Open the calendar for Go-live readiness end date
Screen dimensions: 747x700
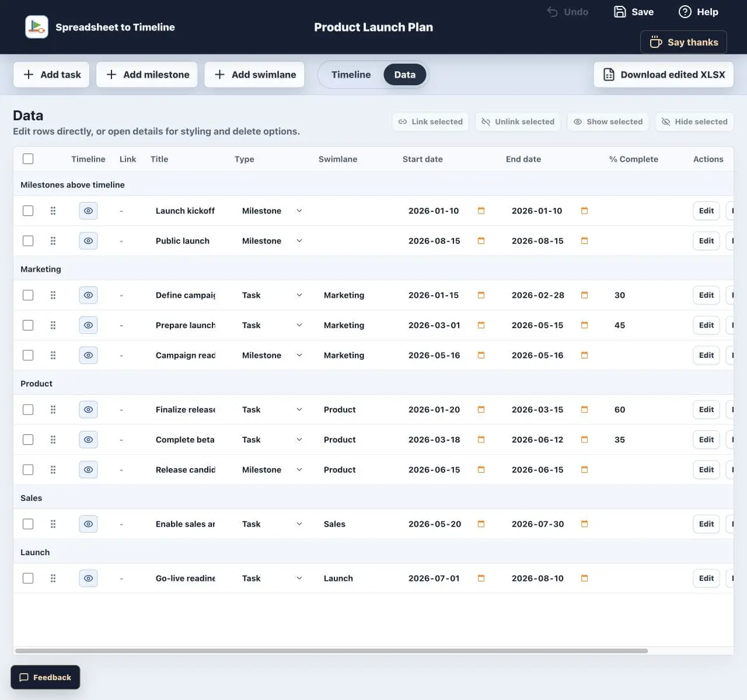(584, 578)
